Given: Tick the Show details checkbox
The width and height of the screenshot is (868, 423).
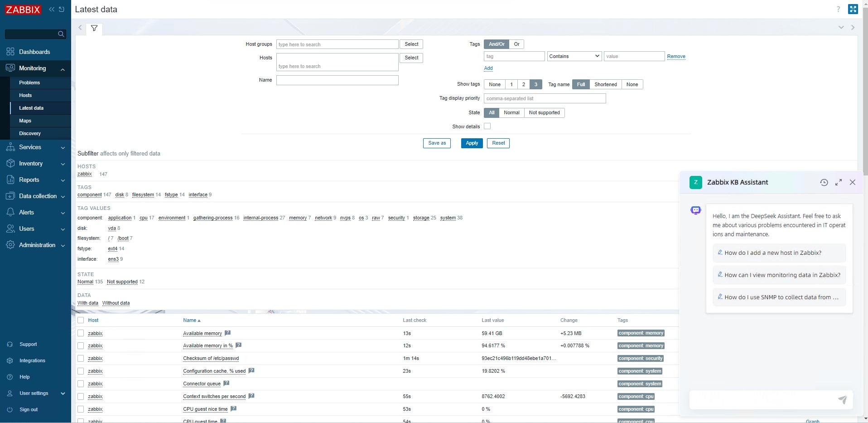Looking at the screenshot, I should coord(487,126).
